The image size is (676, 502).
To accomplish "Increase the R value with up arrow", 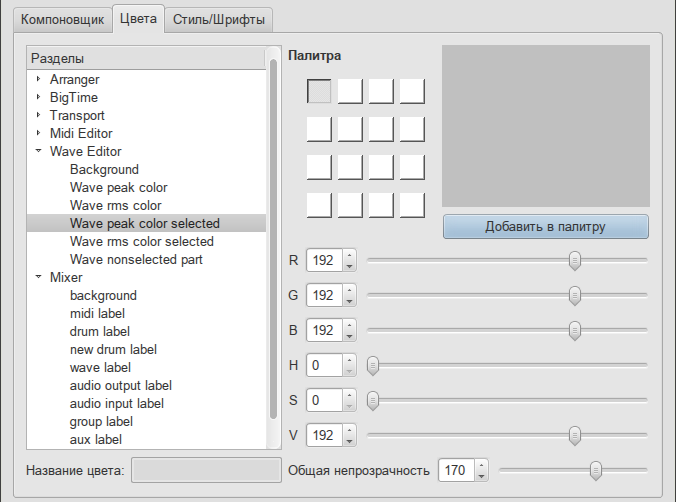I will 349,255.
